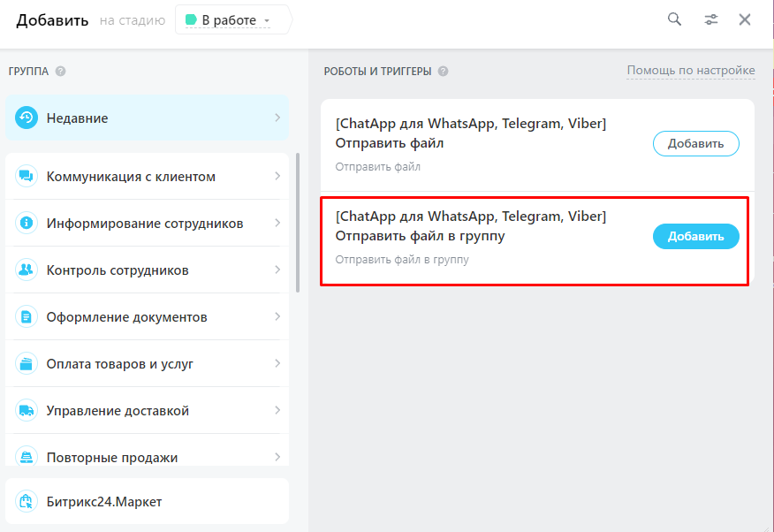Add the Отправить файл в группу robot
This screenshot has width=774, height=532.
tap(695, 236)
